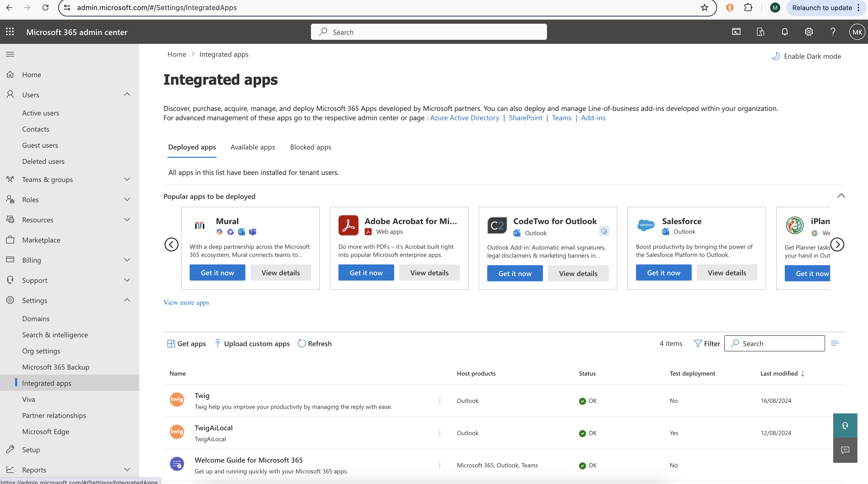
Task: Click Get it now for Salesforce
Action: pos(663,273)
